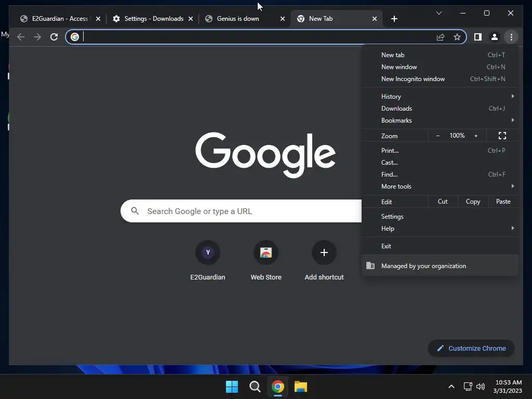Reload the current page

pyautogui.click(x=54, y=37)
